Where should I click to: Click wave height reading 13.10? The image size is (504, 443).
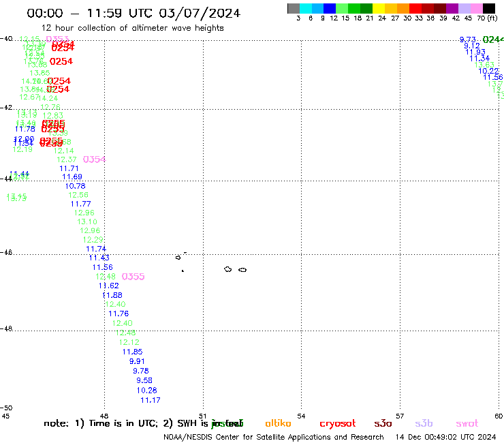86,221
